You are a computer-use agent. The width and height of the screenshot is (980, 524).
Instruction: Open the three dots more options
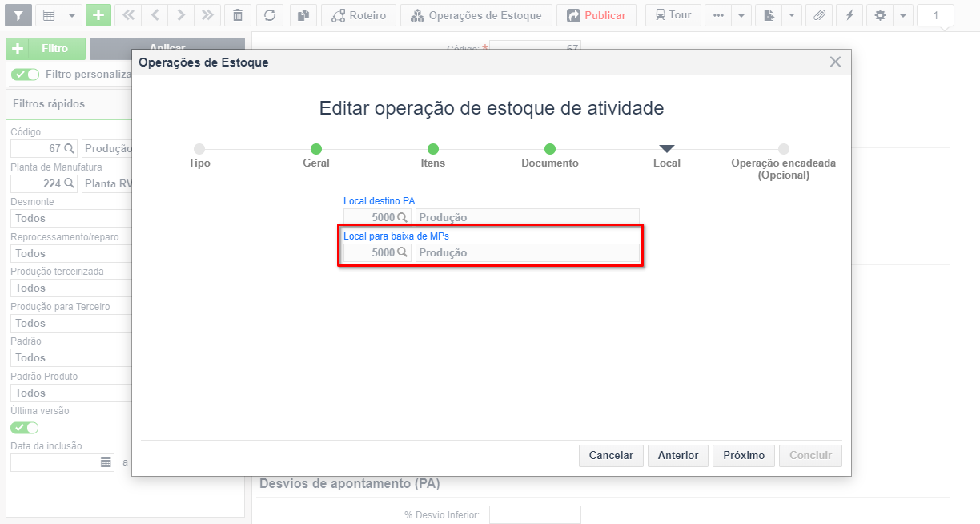718,15
